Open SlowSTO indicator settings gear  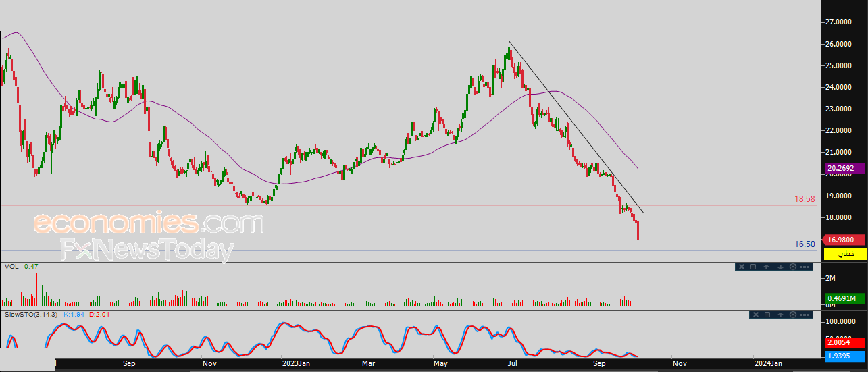click(793, 315)
